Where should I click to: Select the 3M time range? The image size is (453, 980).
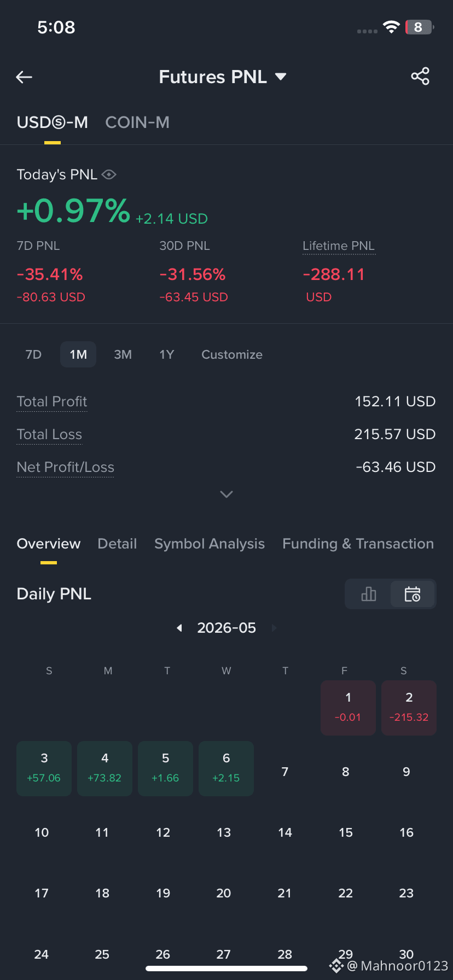click(123, 354)
